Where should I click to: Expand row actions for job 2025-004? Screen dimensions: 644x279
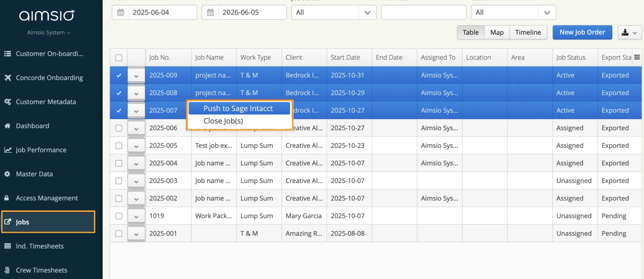[x=136, y=163]
